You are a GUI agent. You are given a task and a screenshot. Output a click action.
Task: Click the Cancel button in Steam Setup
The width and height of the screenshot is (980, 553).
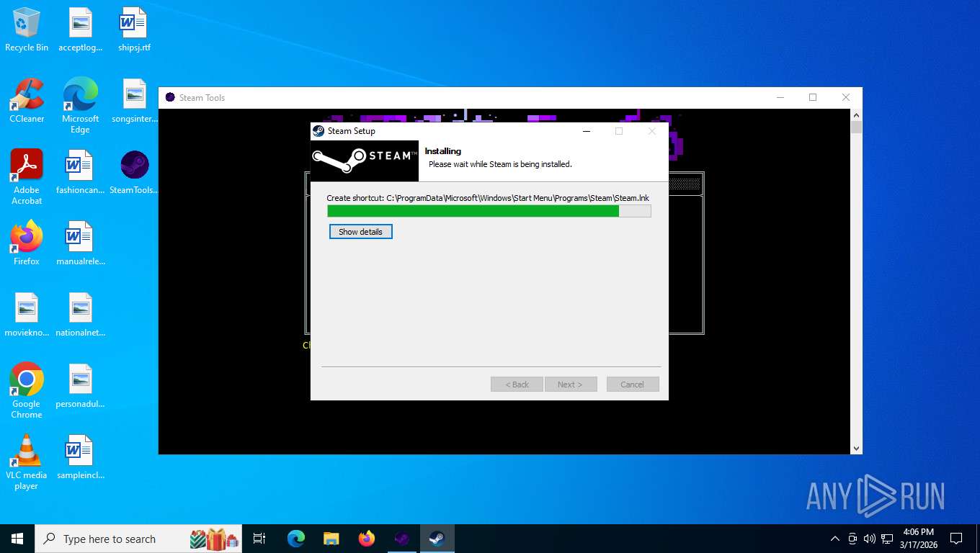pyautogui.click(x=633, y=385)
